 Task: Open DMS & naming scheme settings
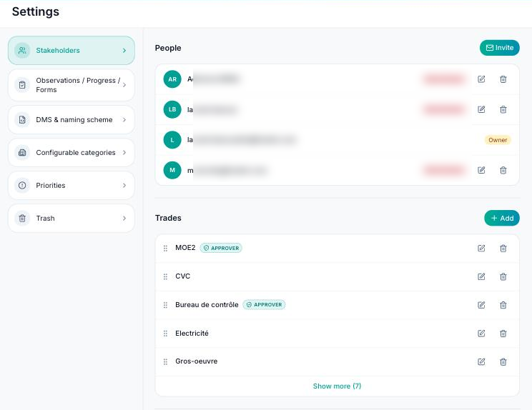tap(72, 119)
